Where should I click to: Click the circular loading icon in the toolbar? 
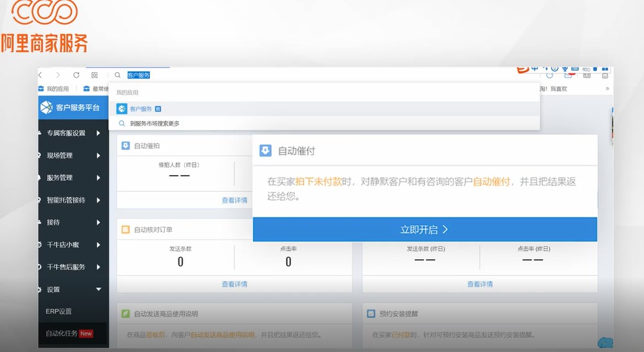(x=549, y=75)
